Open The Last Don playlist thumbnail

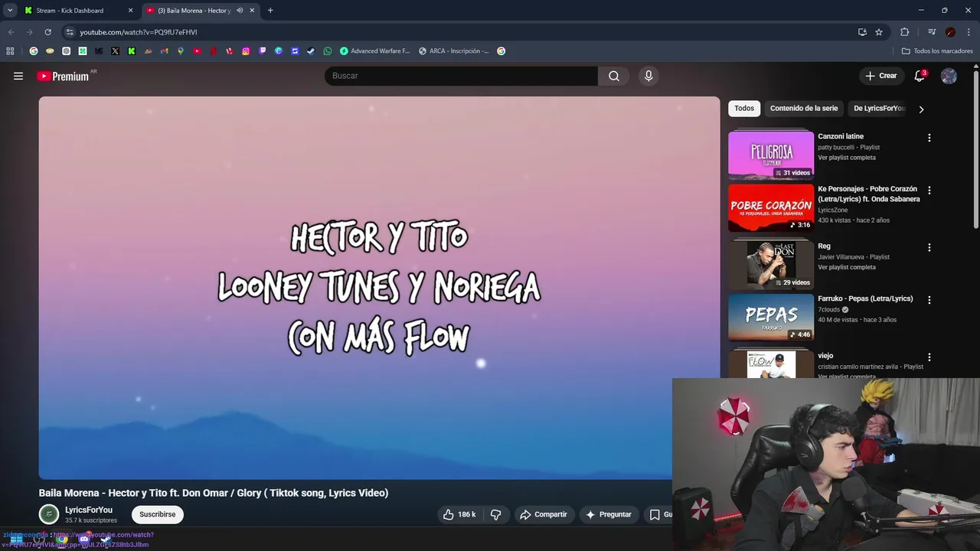pos(771,264)
